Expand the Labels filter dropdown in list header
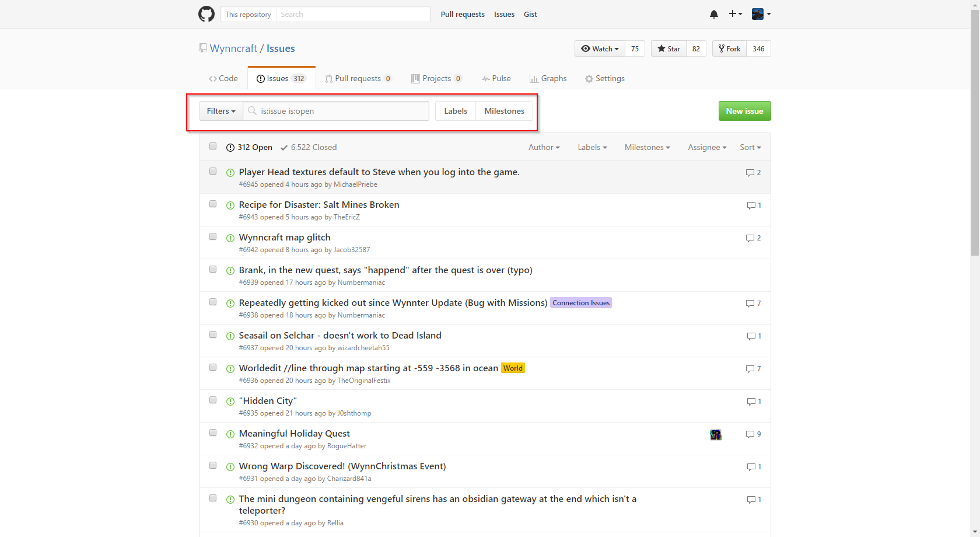980x537 pixels. click(592, 147)
